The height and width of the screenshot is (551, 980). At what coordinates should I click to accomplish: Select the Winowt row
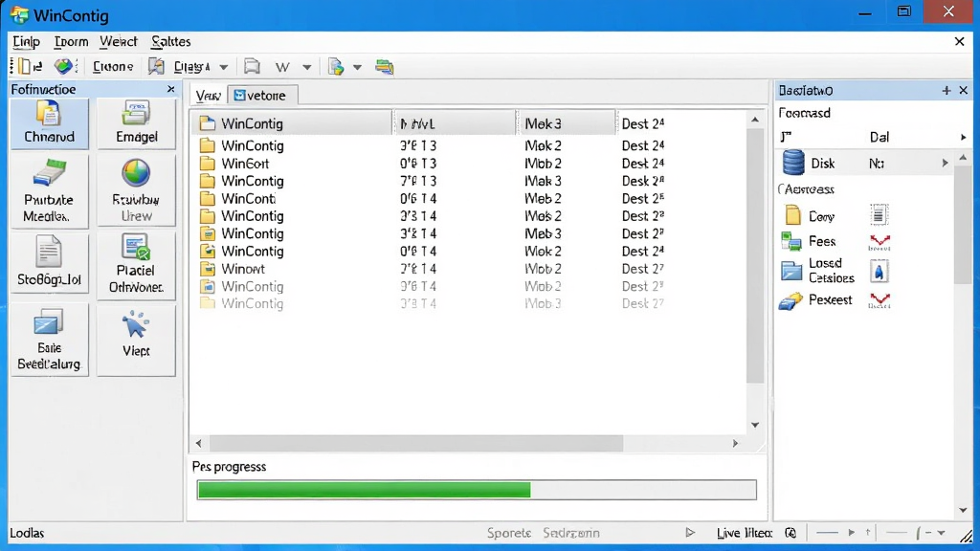tap(469, 269)
